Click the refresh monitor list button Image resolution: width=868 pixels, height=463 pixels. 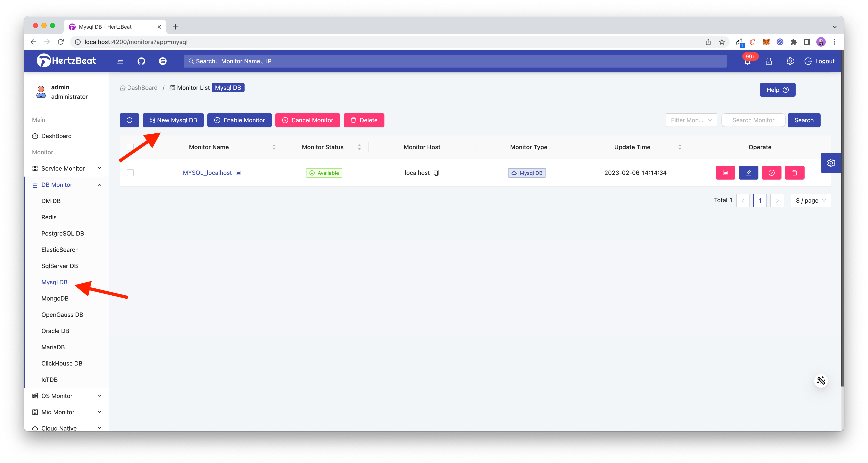(129, 120)
